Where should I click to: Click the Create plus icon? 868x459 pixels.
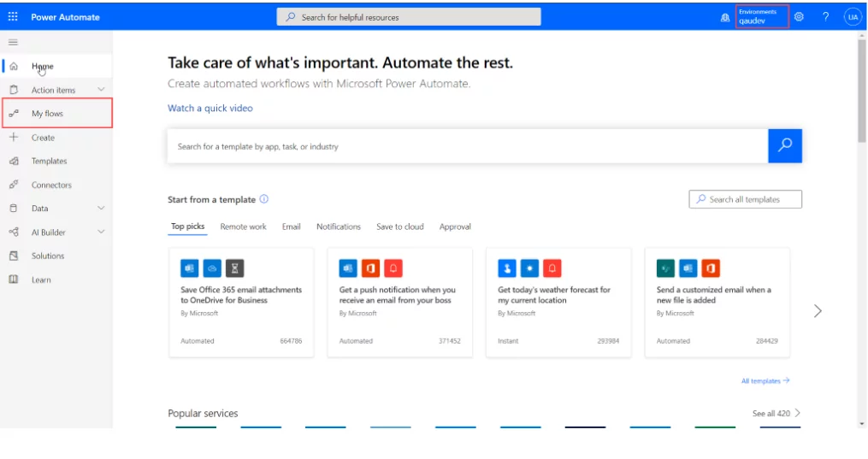pos(14,137)
